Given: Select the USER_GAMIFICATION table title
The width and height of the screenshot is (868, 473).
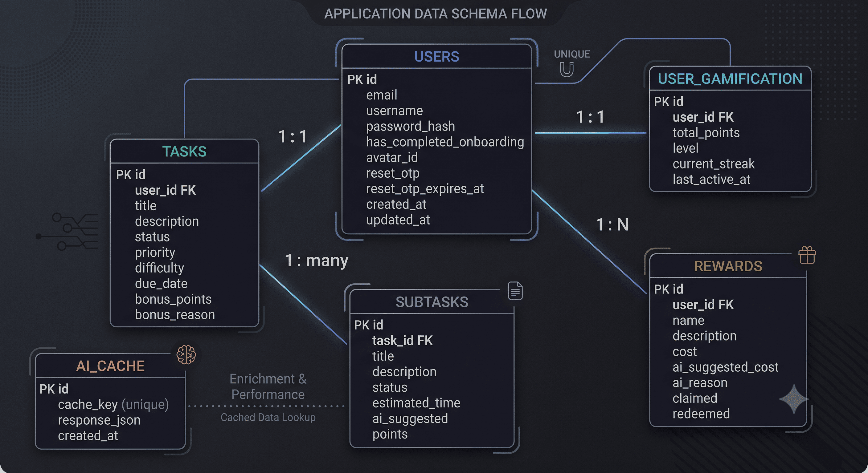Looking at the screenshot, I should tap(730, 79).
